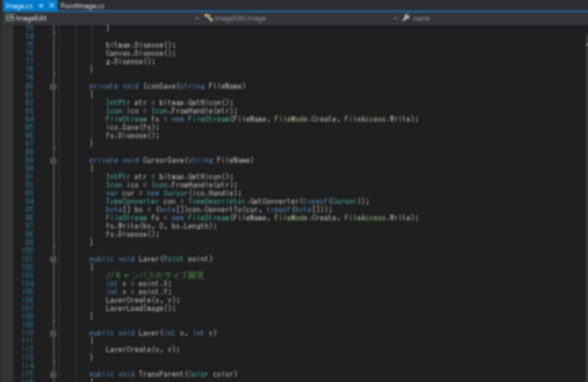This screenshot has height=382, width=588.
Task: Open the ImageEdit.Image class dropdown
Action: (x=300, y=18)
